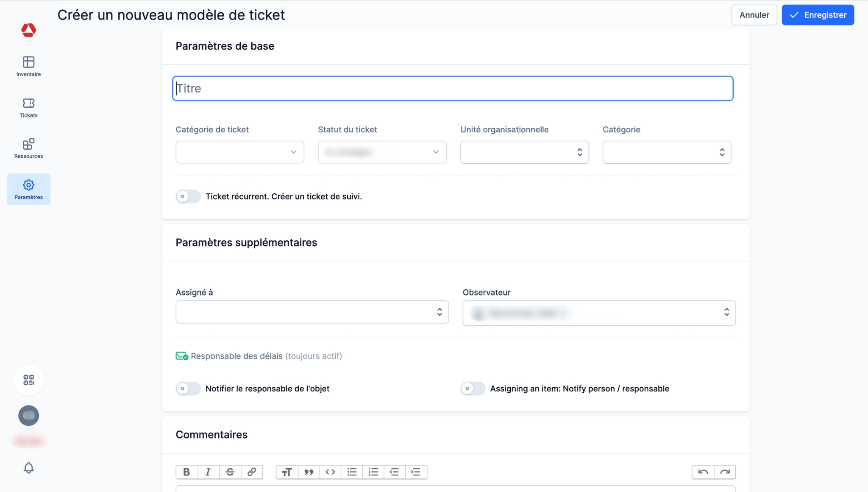Click the Enregistrer button
Image resolution: width=868 pixels, height=492 pixels.
[x=818, y=15]
